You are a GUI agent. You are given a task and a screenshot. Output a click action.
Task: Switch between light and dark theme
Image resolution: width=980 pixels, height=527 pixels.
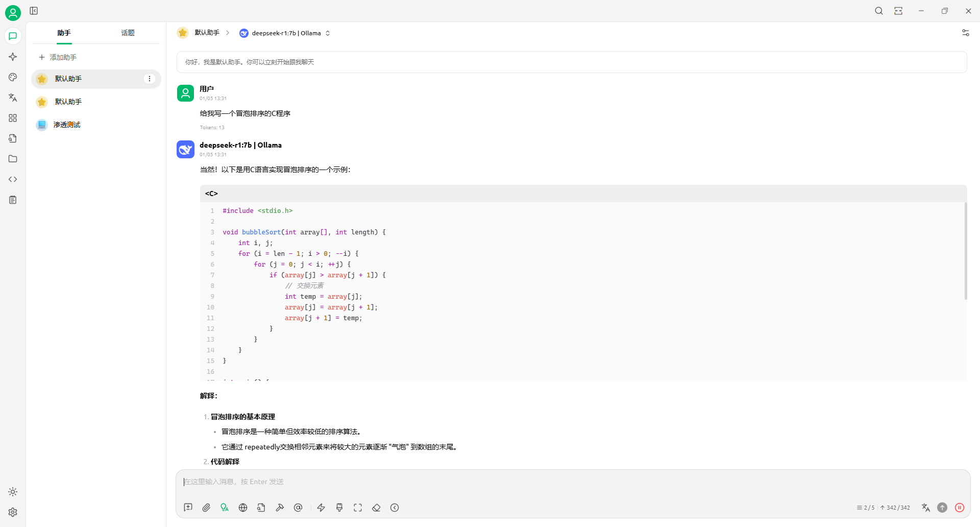point(13,492)
